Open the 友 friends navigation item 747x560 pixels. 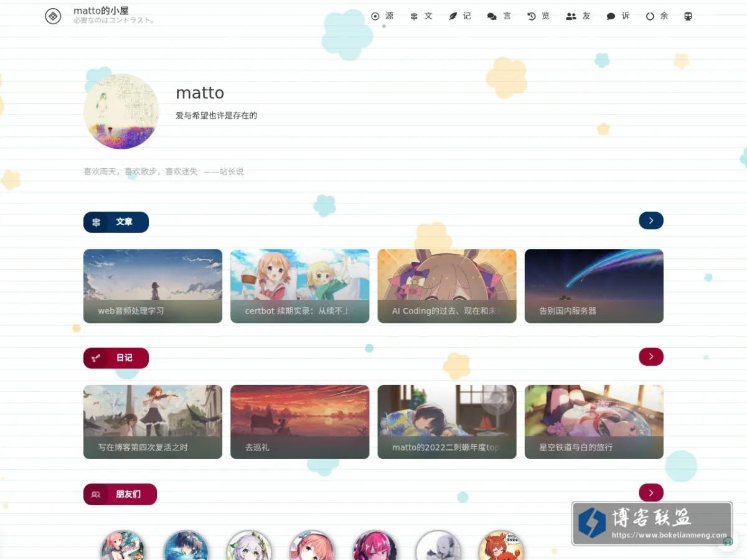click(578, 16)
